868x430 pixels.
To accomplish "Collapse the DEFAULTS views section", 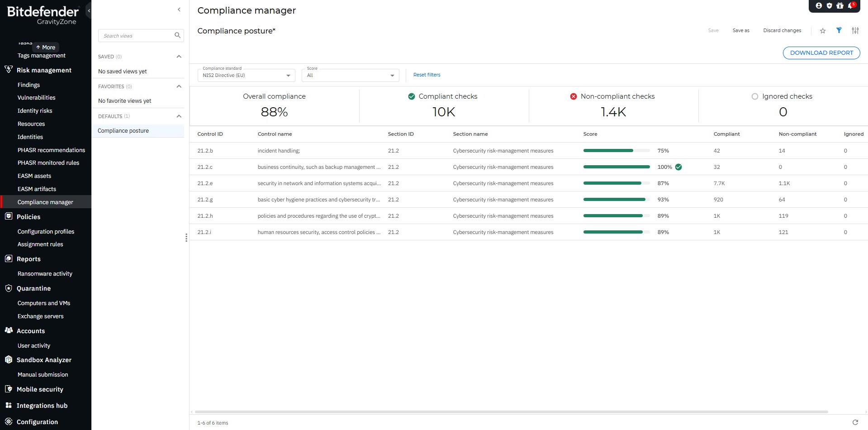I will coord(179,116).
